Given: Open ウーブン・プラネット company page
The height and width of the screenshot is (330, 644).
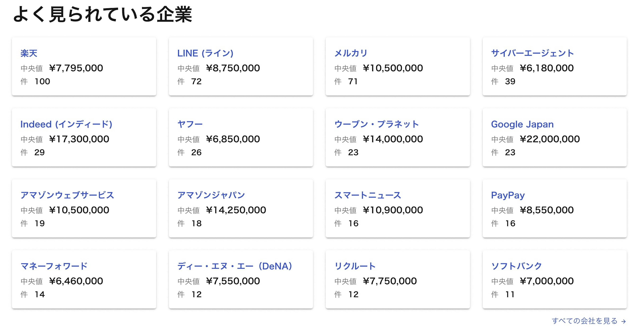Looking at the screenshot, I should point(376,124).
